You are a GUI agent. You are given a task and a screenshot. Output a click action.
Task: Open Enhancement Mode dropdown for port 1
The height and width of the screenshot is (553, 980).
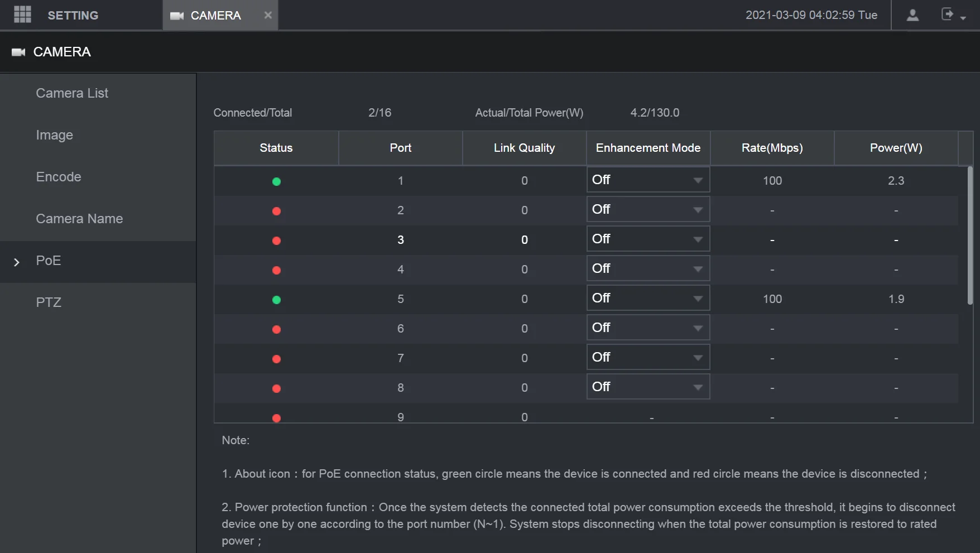(648, 180)
